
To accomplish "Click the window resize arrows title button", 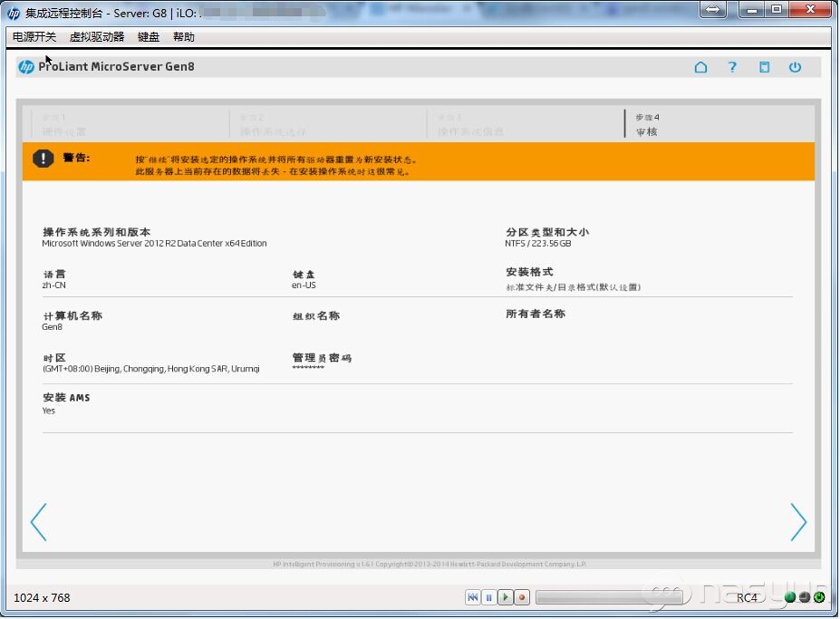I will [x=712, y=9].
